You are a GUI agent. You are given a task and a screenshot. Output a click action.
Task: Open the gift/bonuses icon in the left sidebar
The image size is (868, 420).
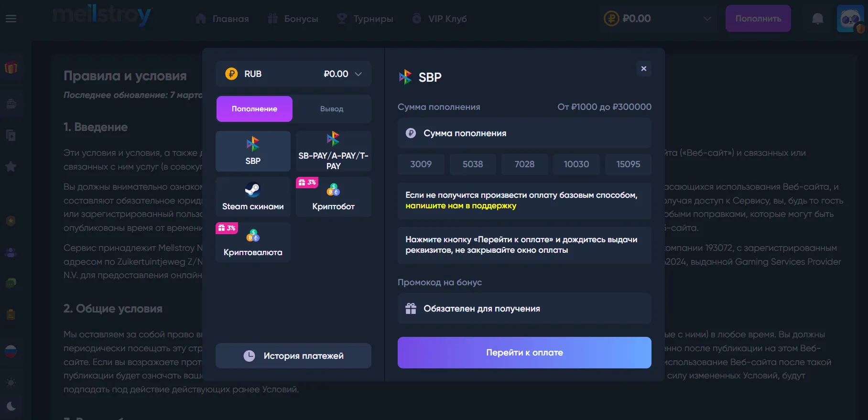(11, 68)
